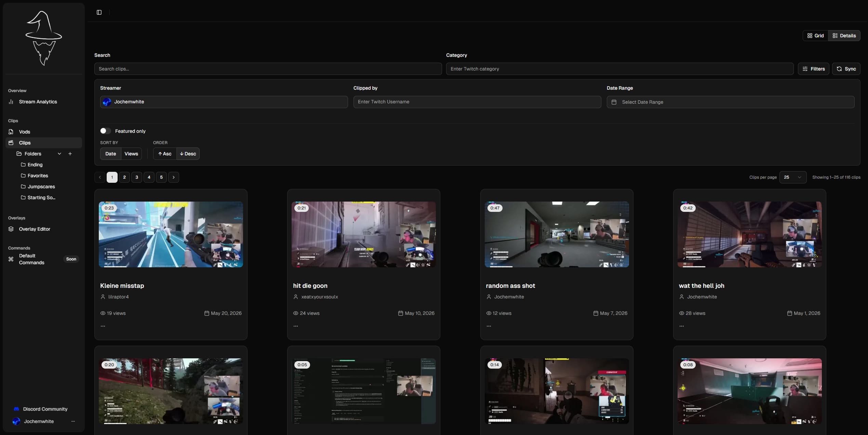Screen dimensions: 868x435
Task: Sort clips by Date
Action: pyautogui.click(x=110, y=154)
